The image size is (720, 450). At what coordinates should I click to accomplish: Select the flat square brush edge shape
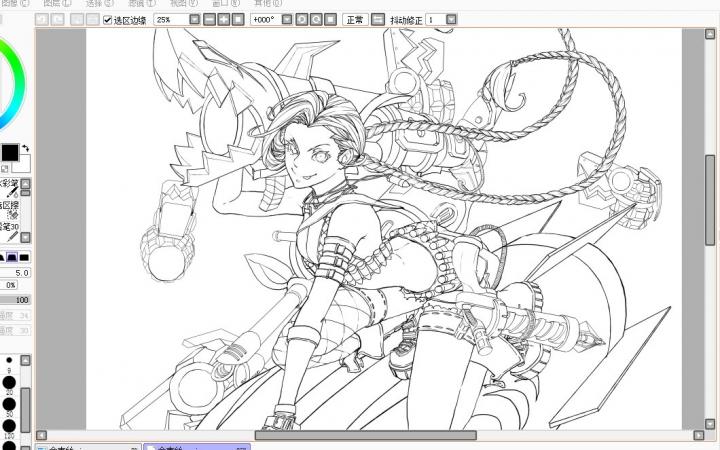pos(24,257)
